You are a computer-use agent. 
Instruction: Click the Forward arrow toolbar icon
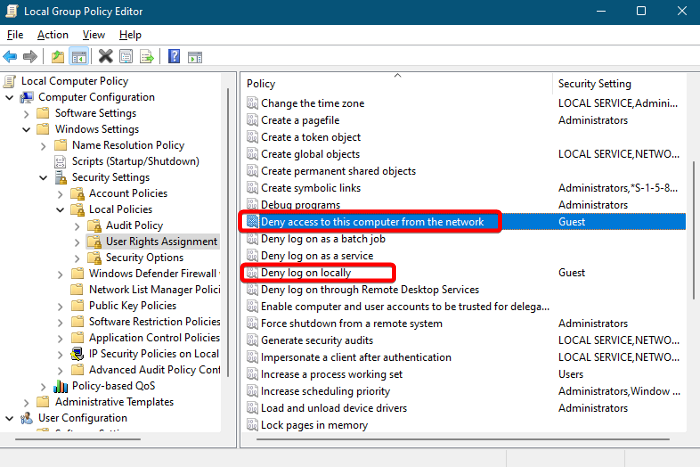30,57
